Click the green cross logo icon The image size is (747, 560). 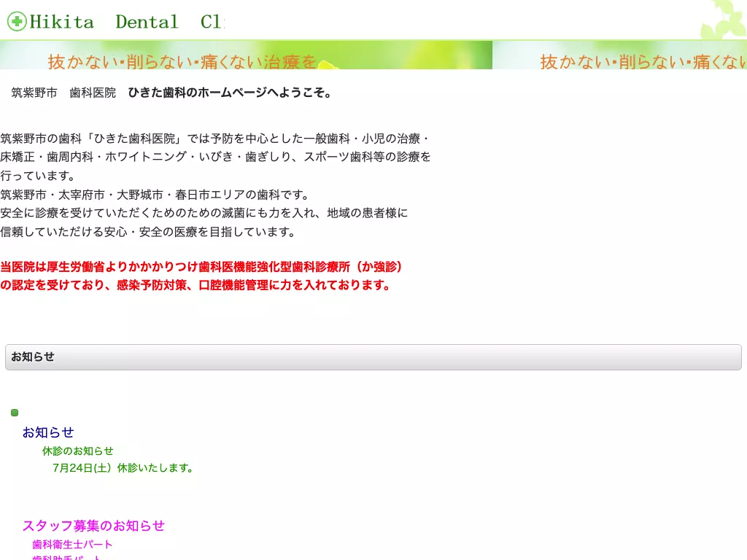pos(17,21)
